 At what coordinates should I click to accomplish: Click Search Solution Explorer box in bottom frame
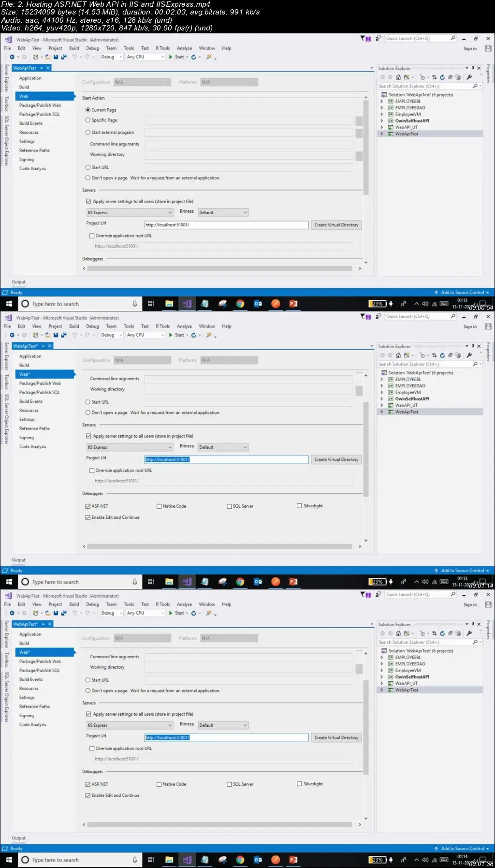tap(430, 642)
